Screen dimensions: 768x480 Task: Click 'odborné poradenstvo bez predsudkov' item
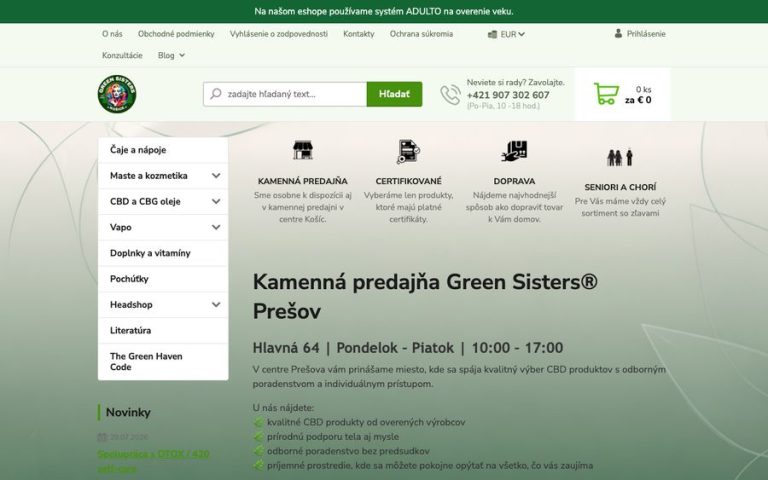pyautogui.click(x=348, y=451)
